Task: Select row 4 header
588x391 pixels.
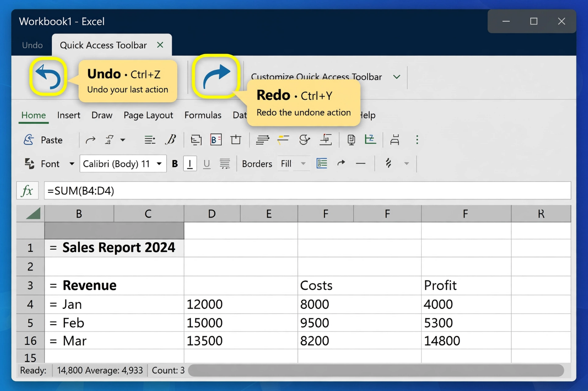Action: point(30,304)
